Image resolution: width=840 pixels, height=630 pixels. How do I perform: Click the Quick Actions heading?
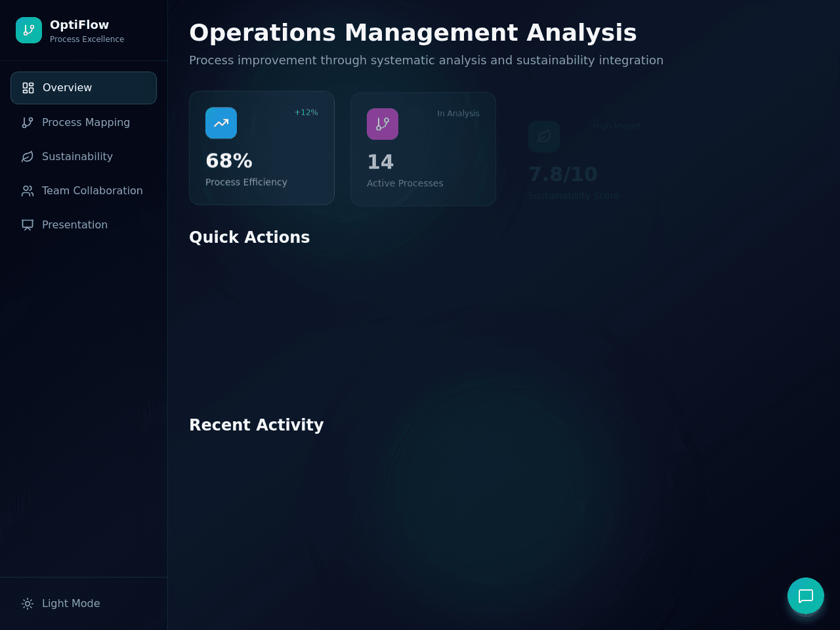(249, 238)
